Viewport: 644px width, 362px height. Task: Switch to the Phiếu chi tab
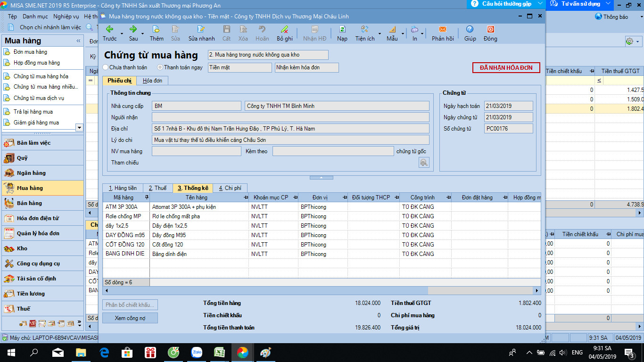(120, 81)
